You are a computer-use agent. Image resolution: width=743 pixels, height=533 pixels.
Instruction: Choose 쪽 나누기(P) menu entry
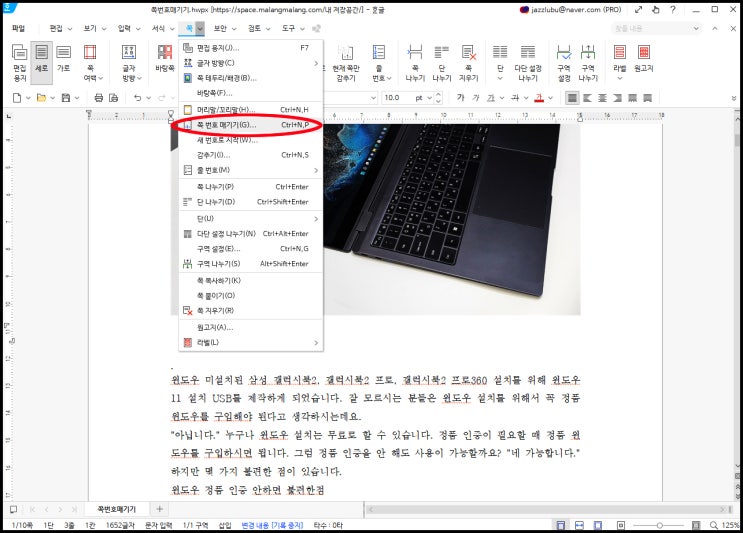pos(251,187)
